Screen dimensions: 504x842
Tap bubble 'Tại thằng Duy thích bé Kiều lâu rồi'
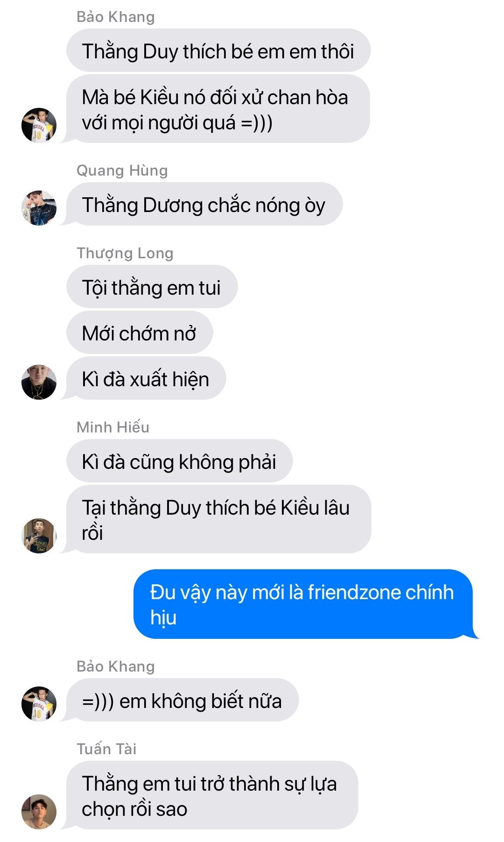tap(219, 519)
